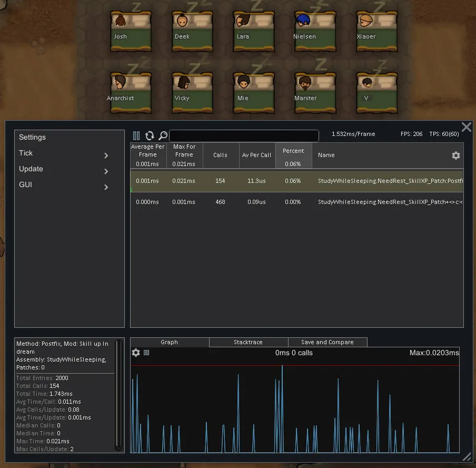Click the refresh icon beside search

[150, 136]
